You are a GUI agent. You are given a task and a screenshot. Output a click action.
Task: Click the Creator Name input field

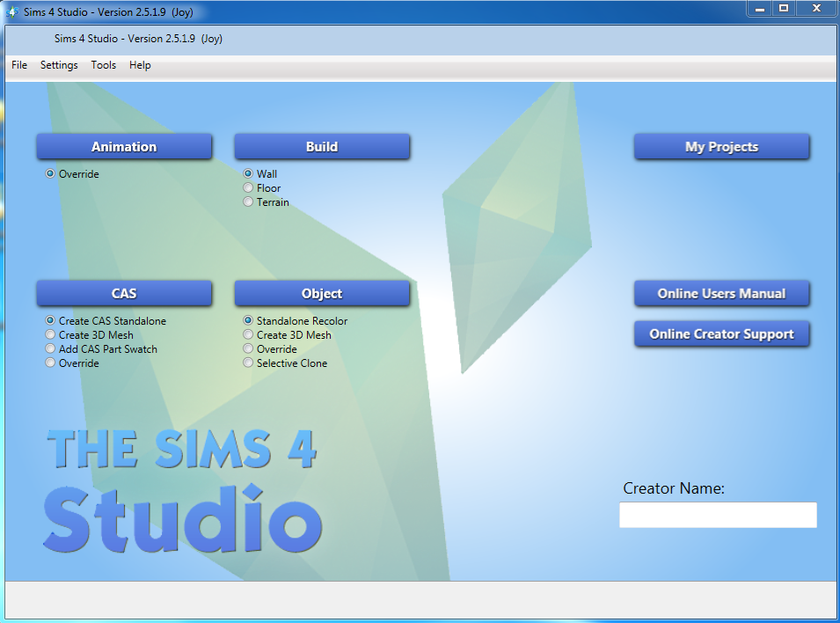pyautogui.click(x=718, y=515)
